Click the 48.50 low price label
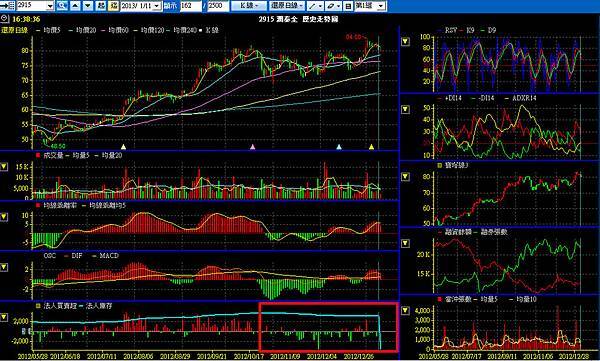The height and width of the screenshot is (361, 600). tap(57, 146)
